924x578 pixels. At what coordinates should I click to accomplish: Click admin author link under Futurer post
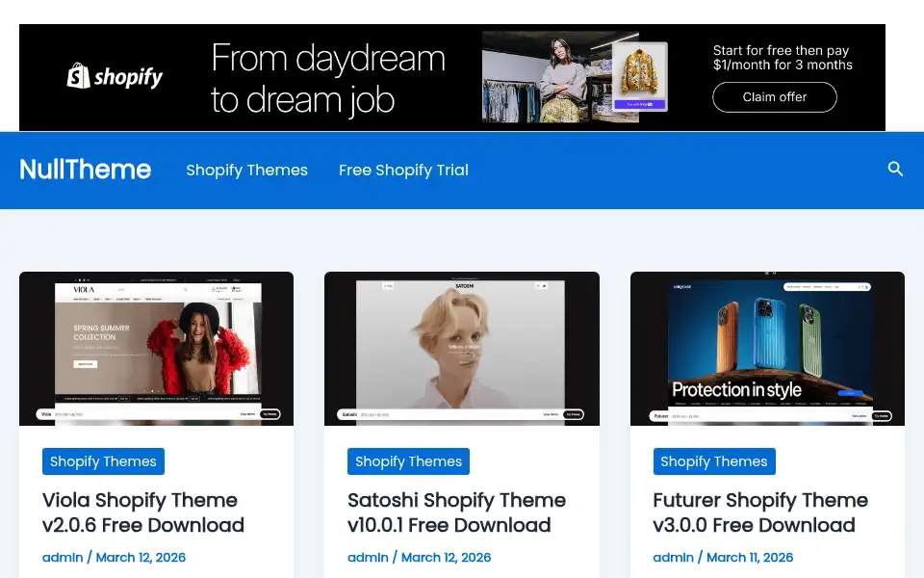point(673,558)
